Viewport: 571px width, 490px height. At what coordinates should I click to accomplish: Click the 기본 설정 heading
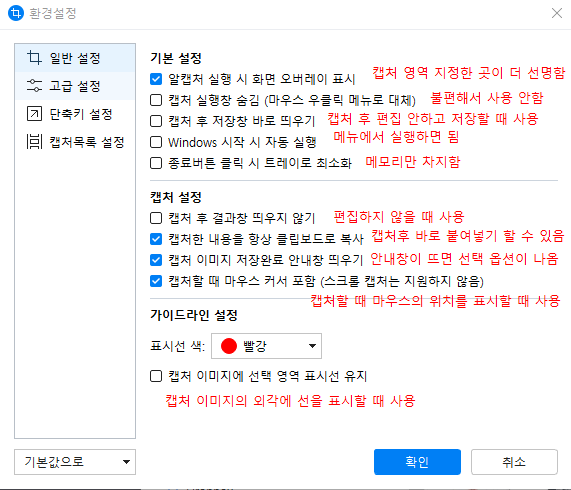pyautogui.click(x=176, y=58)
